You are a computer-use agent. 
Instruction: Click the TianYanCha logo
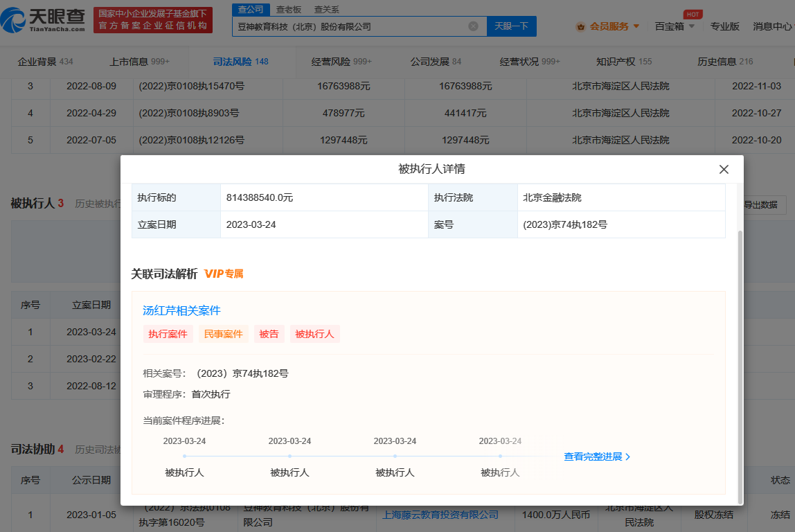click(x=43, y=20)
